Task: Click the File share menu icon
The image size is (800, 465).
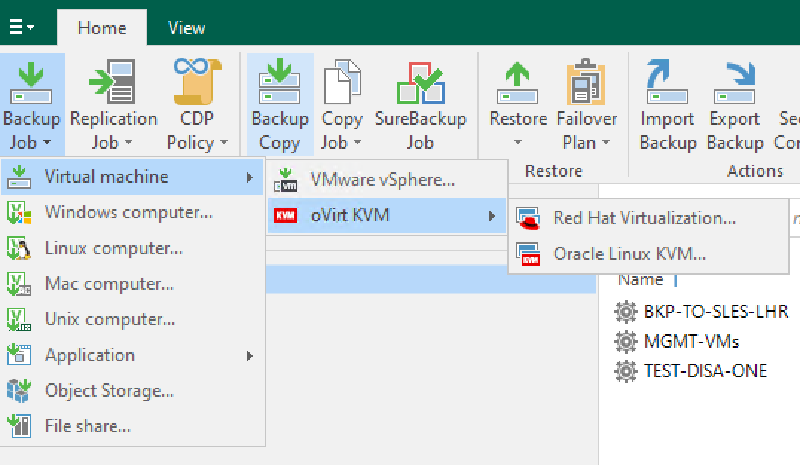Action: click(19, 426)
